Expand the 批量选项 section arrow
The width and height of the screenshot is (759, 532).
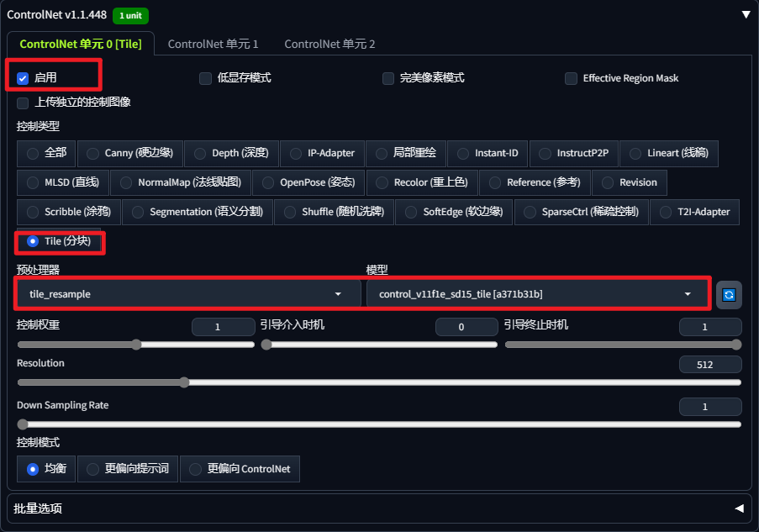click(739, 508)
